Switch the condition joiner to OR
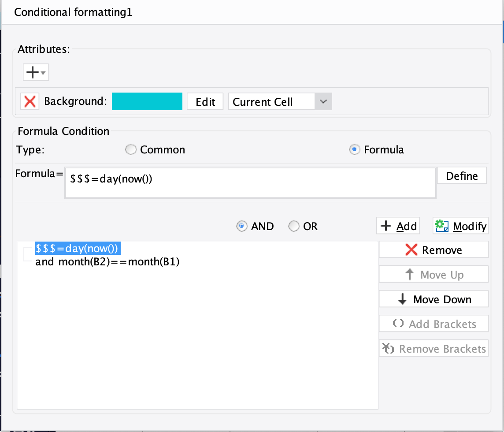The image size is (504, 432). pyautogui.click(x=293, y=226)
